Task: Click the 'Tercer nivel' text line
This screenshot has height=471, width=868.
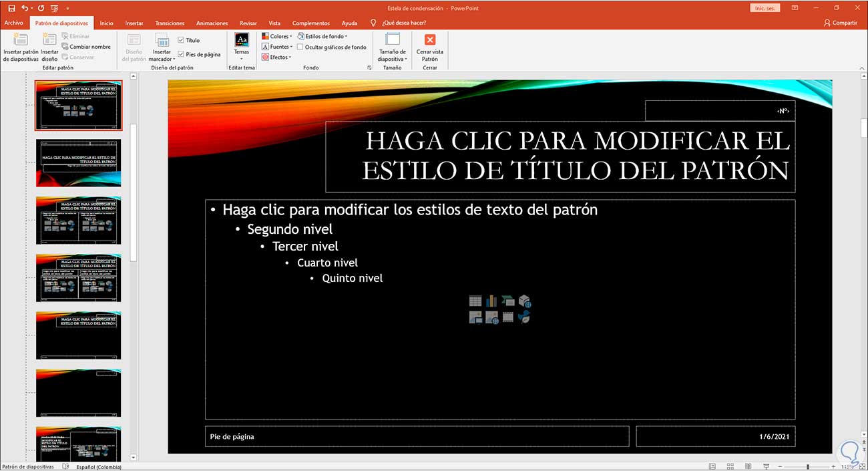Action: coord(305,247)
